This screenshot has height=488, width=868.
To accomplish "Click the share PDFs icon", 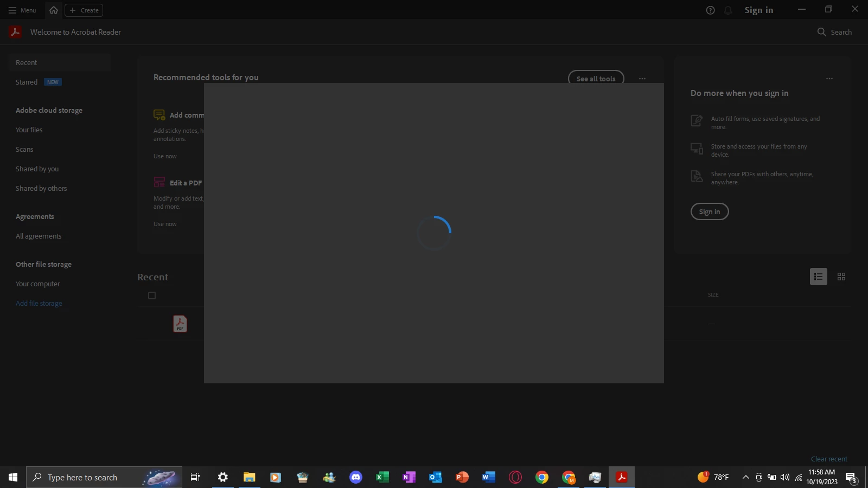I will point(697,176).
